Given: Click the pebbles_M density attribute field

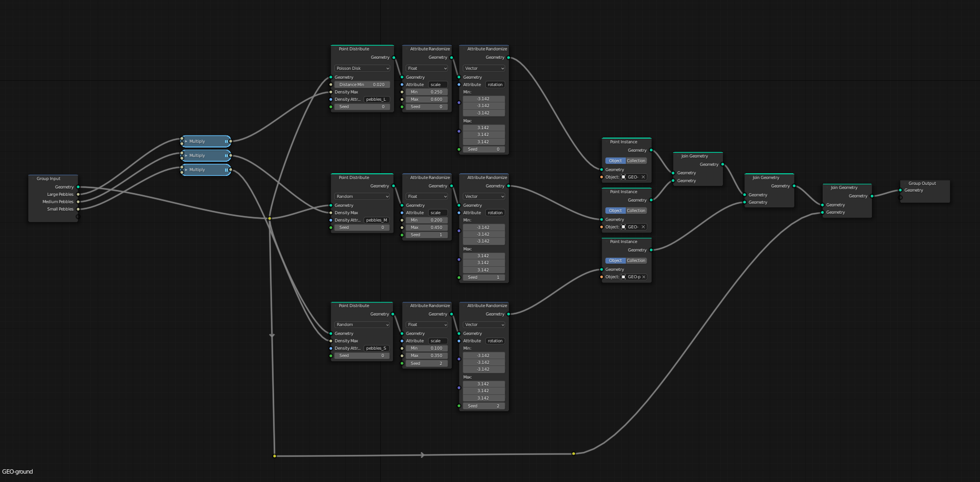Looking at the screenshot, I should tap(377, 220).
